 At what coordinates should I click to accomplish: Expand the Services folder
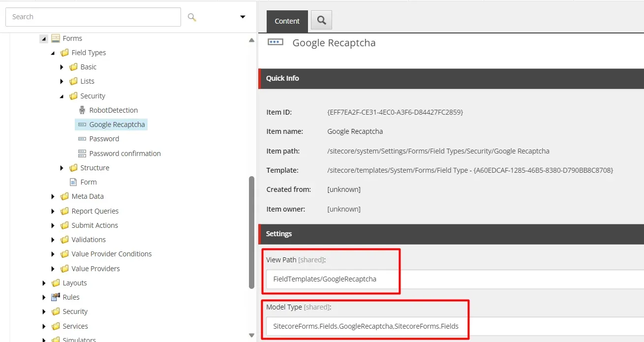click(44, 326)
